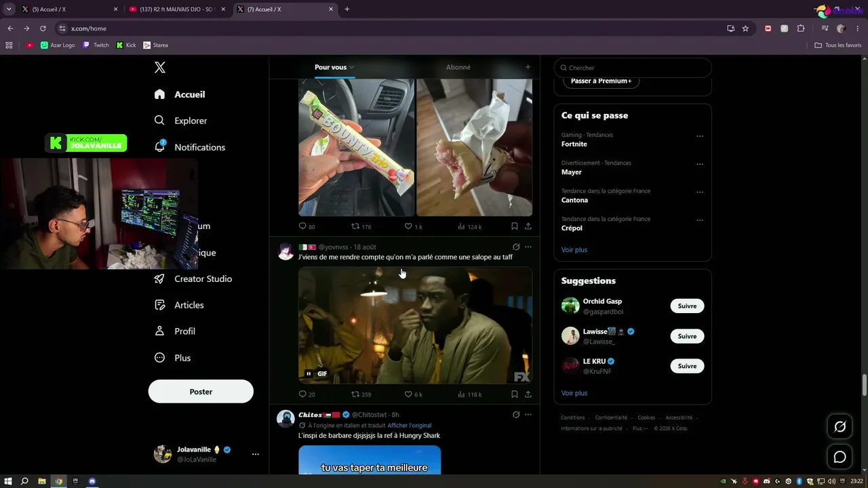Reply to the post with 20 replies

pyautogui.click(x=307, y=394)
